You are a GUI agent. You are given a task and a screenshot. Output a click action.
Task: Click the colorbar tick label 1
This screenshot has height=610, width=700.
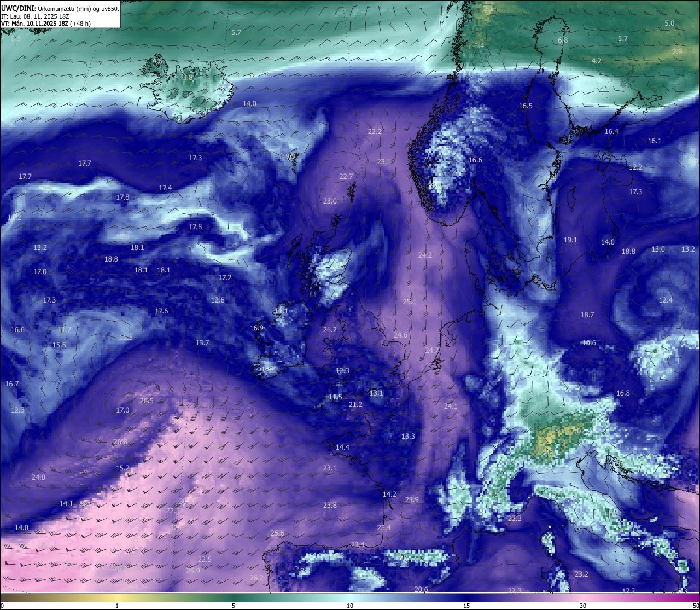(x=116, y=606)
